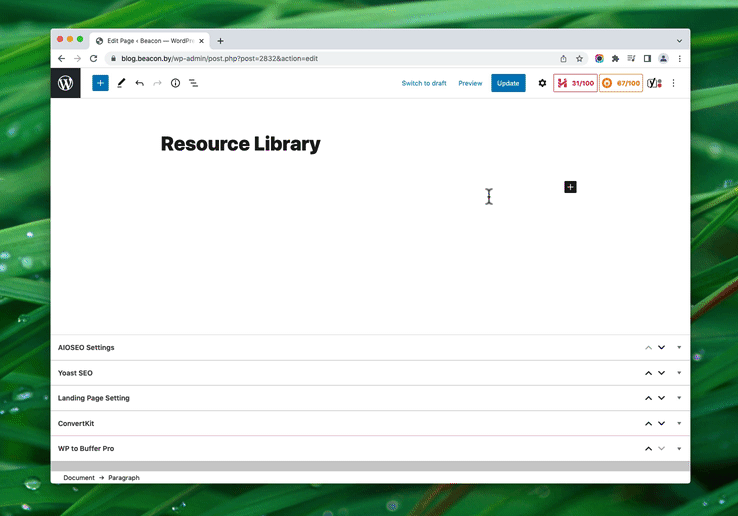738x516 pixels.
Task: Expand Landing Page Setting panel triangle
Action: pos(679,398)
